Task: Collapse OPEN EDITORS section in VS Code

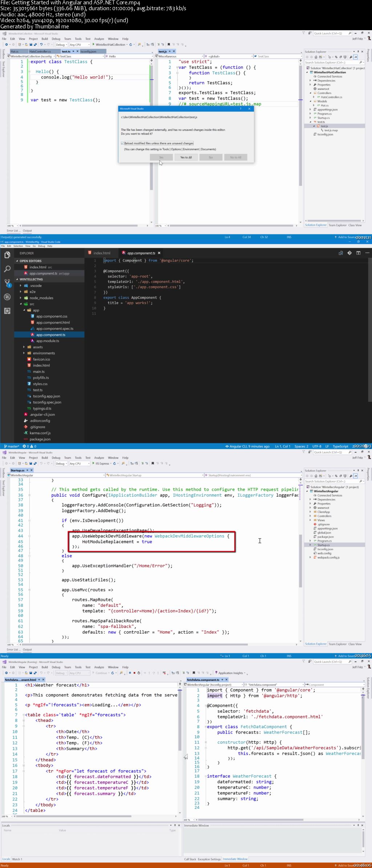Action: (x=17, y=261)
